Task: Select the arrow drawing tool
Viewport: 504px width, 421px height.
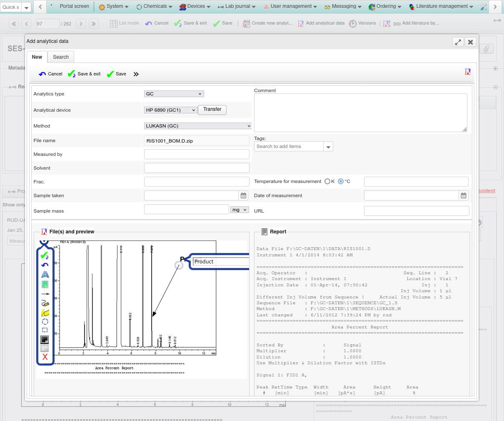Action: tap(45, 294)
